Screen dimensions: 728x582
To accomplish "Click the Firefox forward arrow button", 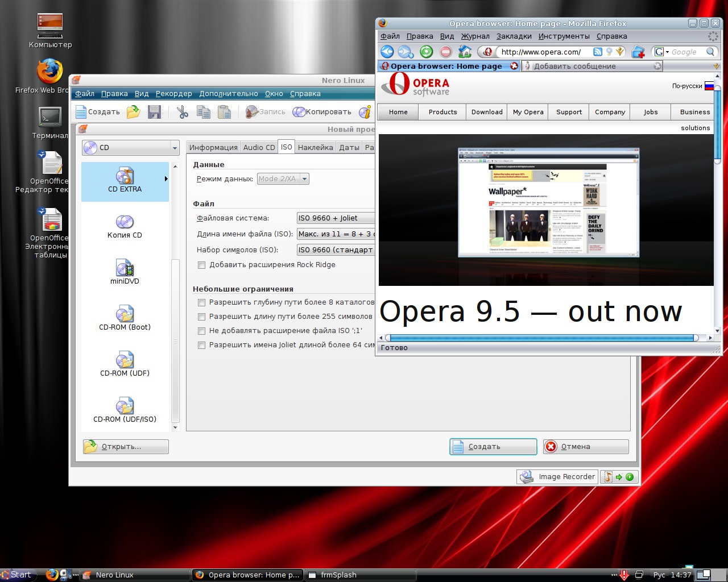I will [406, 52].
